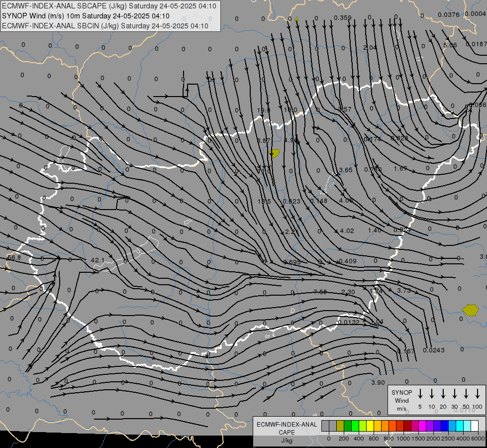
Task: Select the pure yellow CAPE legend swatch
Action: pos(370,426)
